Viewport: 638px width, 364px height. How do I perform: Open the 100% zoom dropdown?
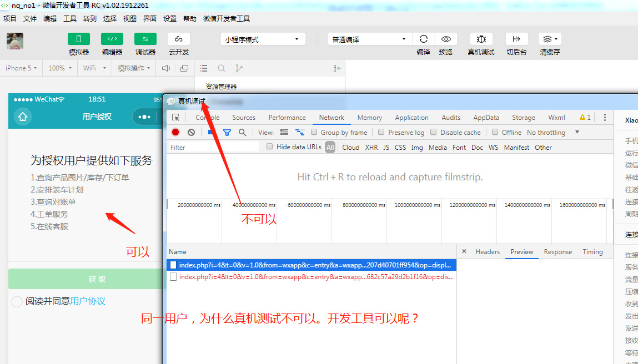(x=60, y=68)
